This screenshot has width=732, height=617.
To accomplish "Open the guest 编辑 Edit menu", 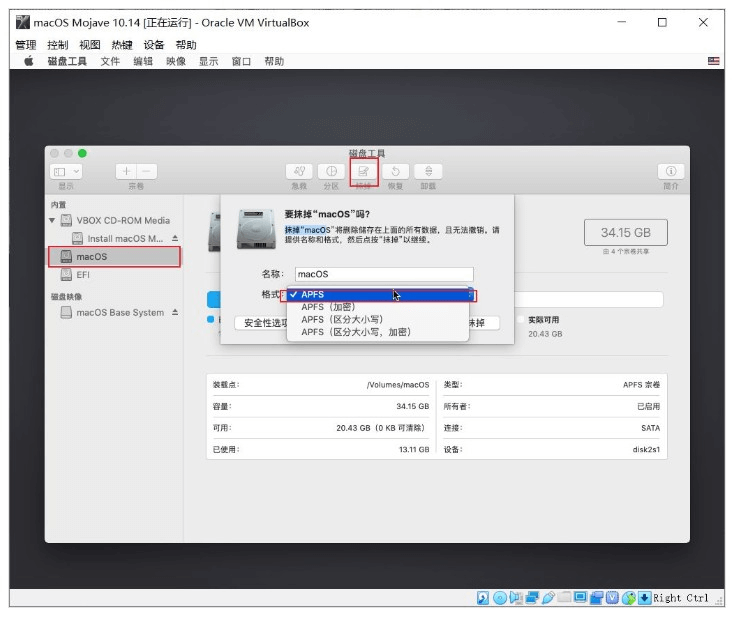I will [143, 62].
